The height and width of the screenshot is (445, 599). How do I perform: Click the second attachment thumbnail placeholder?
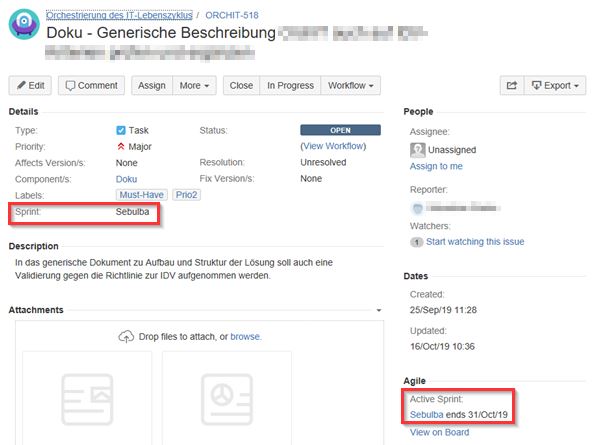(x=227, y=398)
